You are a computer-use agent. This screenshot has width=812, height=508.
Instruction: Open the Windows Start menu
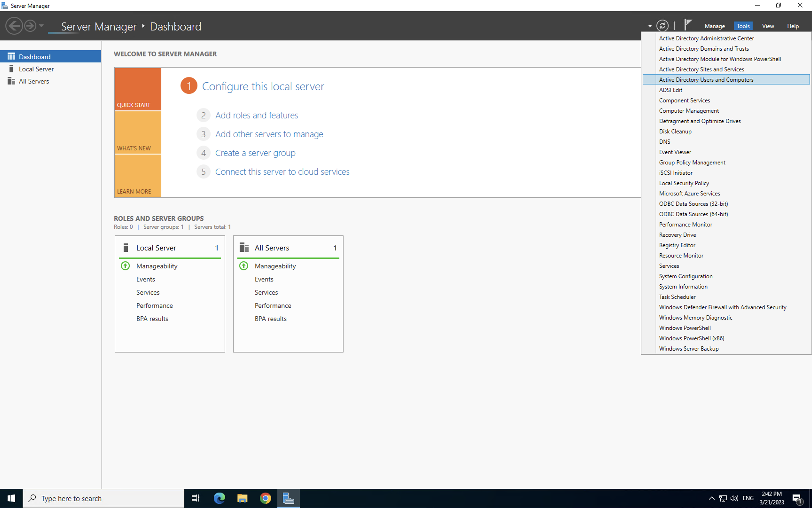coord(11,498)
